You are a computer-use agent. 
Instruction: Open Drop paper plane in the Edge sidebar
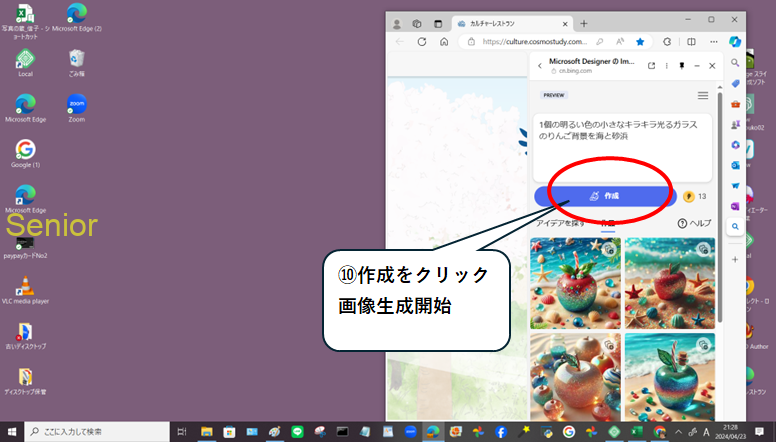tap(735, 186)
